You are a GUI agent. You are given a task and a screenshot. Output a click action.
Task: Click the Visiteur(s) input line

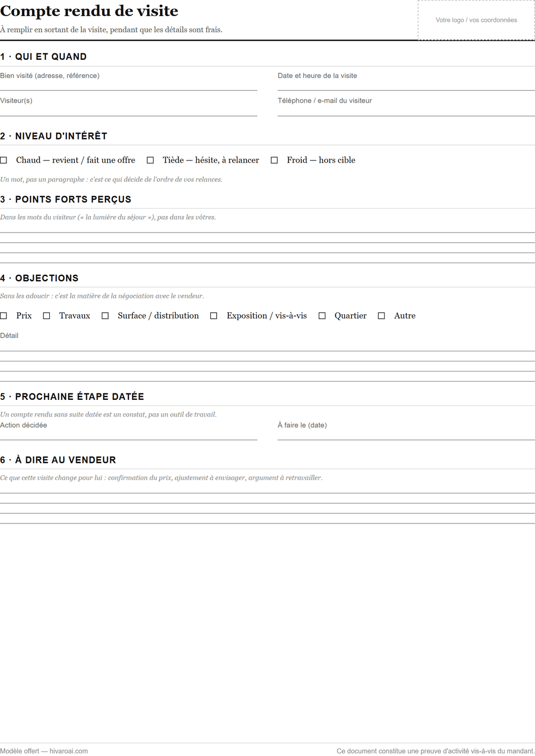(128, 111)
